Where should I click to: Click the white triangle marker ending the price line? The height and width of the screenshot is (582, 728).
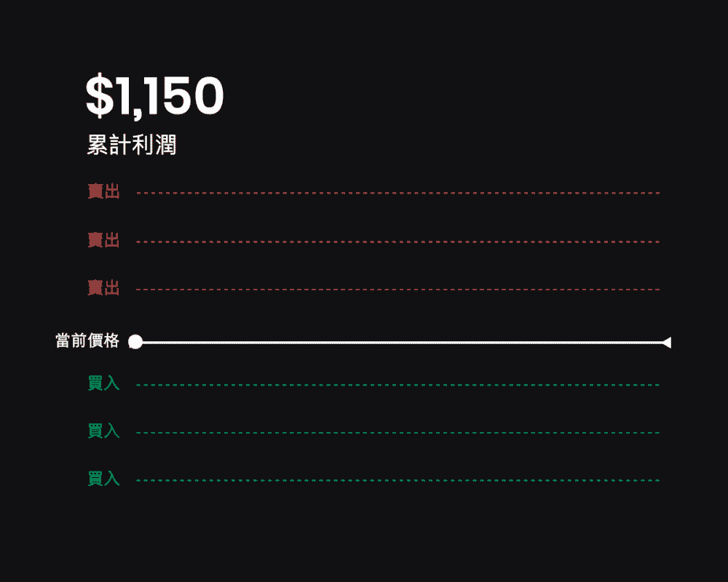point(666,343)
